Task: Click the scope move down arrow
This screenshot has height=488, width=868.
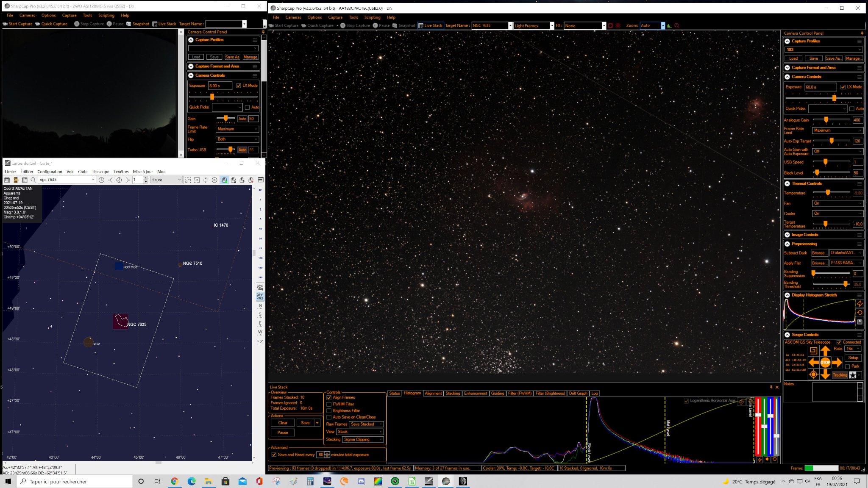Action: point(825,374)
